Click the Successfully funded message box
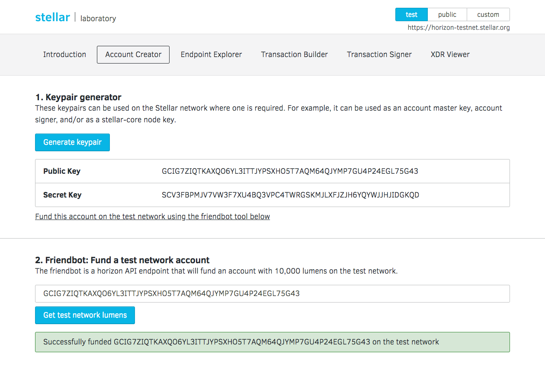Viewport: 545px width, 392px height. (x=272, y=342)
